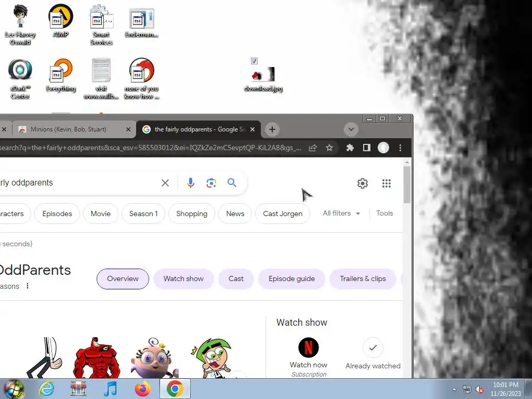
Task: Switch to Shopping results
Action: click(192, 214)
